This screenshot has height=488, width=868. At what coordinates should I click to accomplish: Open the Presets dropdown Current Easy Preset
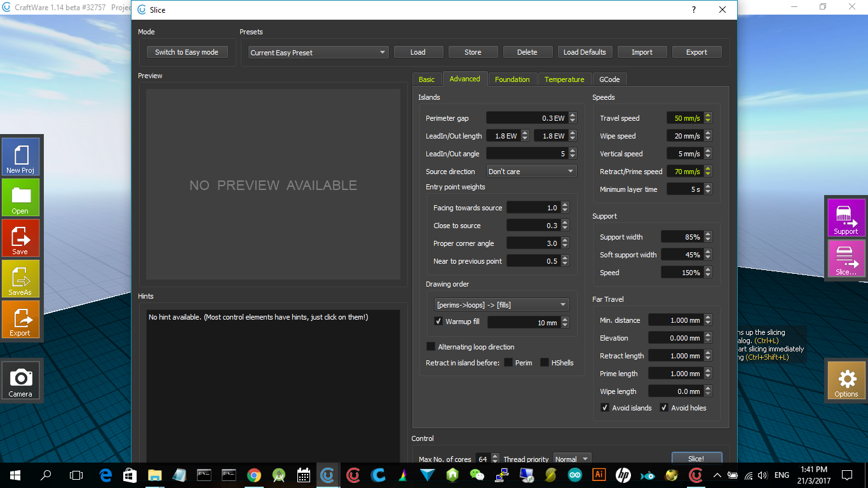(318, 53)
